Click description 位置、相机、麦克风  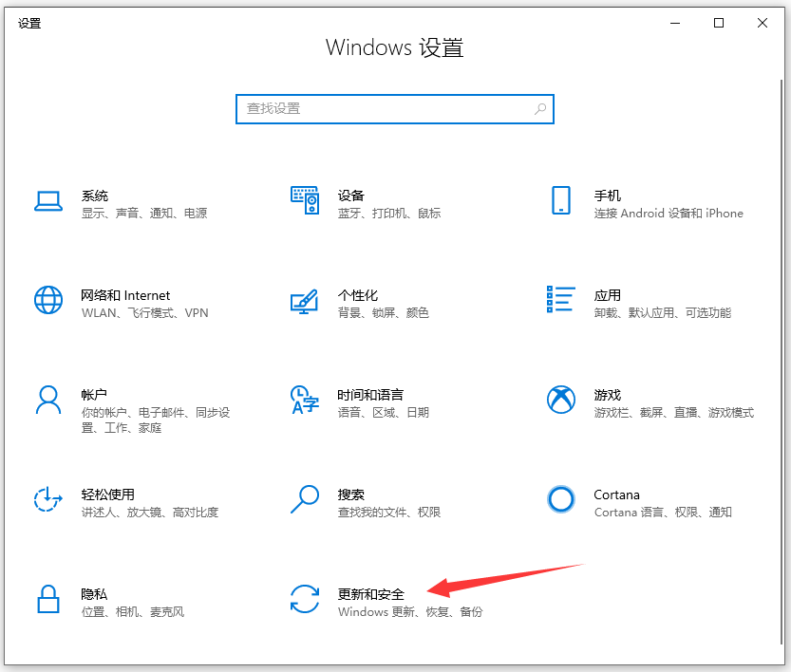click(x=133, y=612)
